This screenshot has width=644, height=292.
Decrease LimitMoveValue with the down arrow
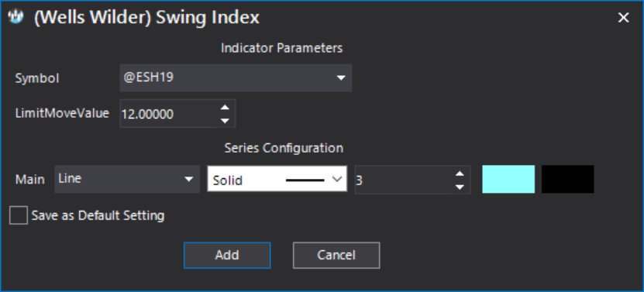[225, 121]
